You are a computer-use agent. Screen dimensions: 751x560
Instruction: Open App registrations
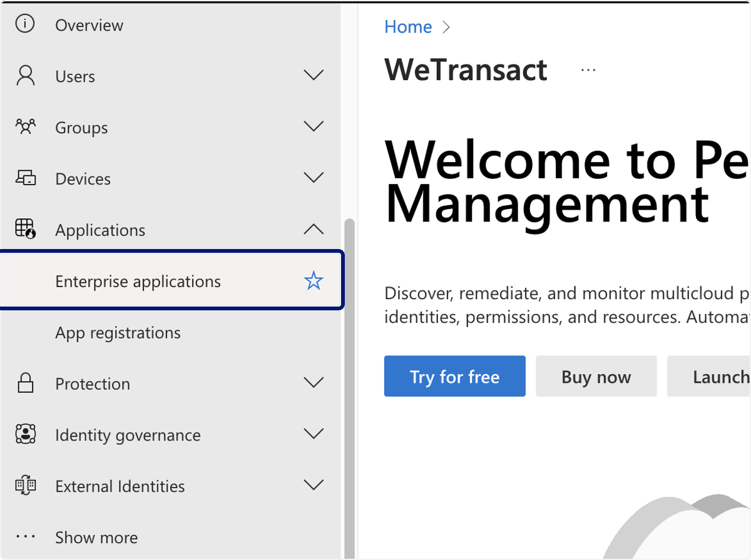(118, 333)
